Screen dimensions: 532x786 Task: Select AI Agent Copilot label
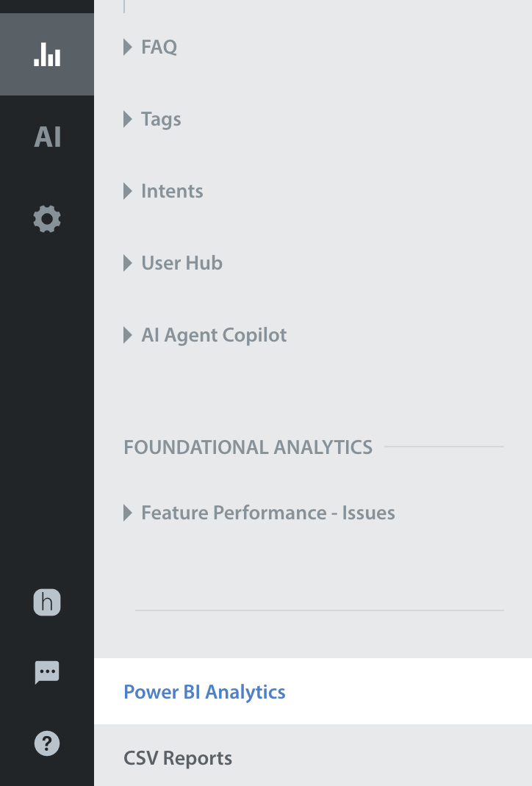tap(214, 335)
